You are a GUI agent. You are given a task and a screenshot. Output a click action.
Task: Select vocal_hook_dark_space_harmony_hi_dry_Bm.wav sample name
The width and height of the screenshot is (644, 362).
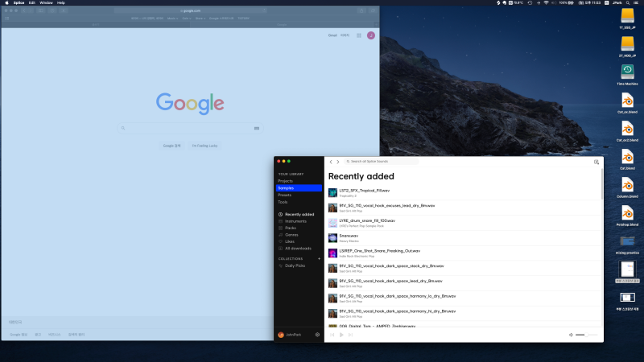click(397, 311)
